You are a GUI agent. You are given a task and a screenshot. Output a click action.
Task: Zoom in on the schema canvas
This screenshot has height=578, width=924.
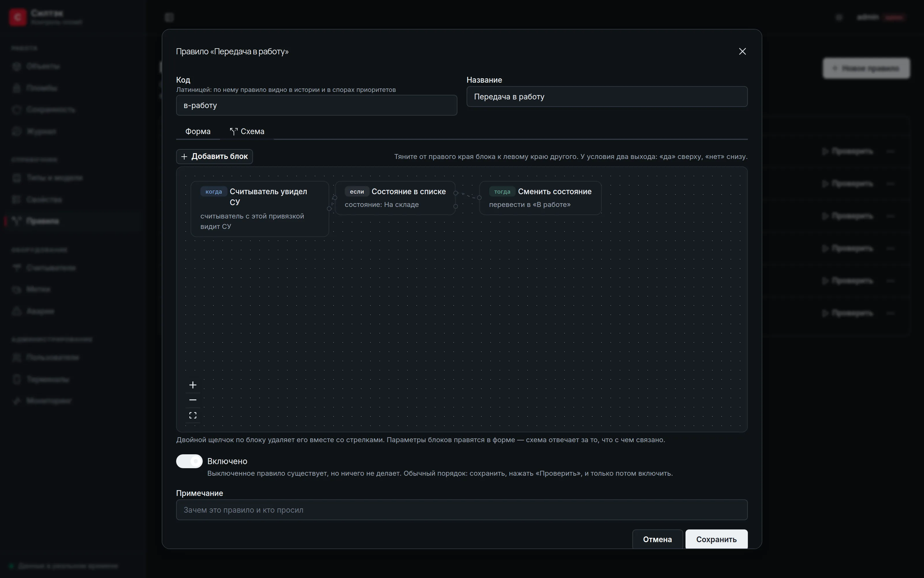(193, 385)
